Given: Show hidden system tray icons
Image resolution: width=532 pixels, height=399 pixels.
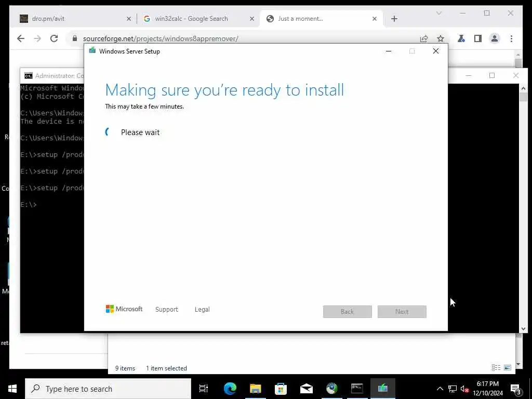Looking at the screenshot, I should click(440, 389).
